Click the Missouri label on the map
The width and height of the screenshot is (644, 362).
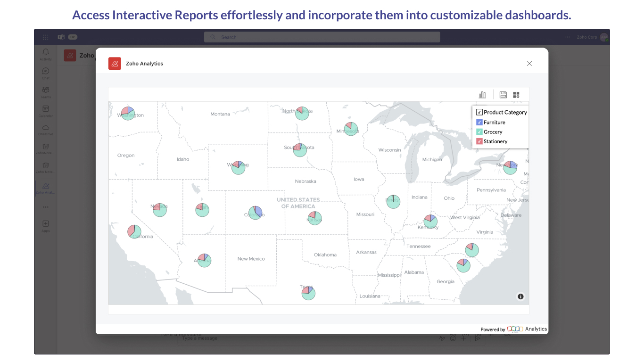pyautogui.click(x=365, y=214)
